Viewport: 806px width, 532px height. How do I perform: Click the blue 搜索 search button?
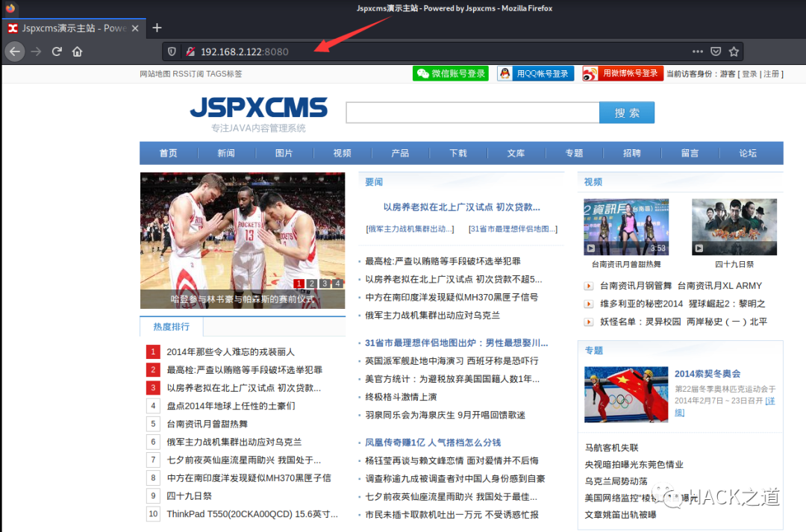(627, 113)
